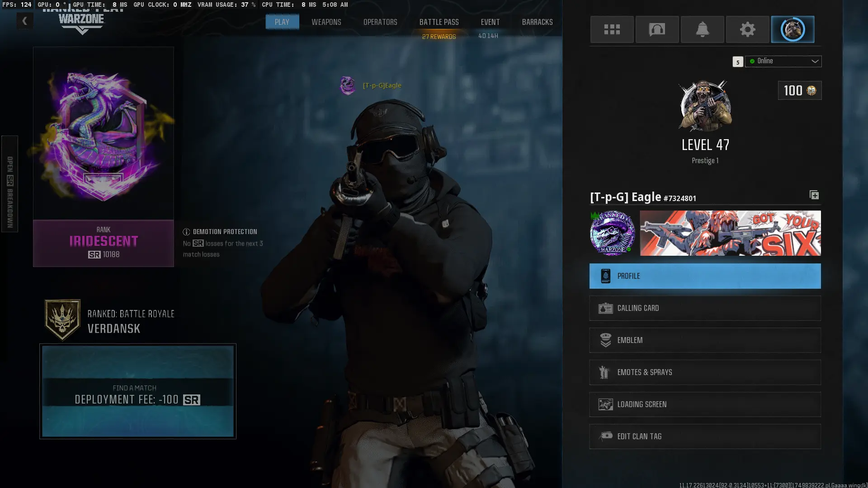
Task: Open the Operators tab
Action: (380, 22)
